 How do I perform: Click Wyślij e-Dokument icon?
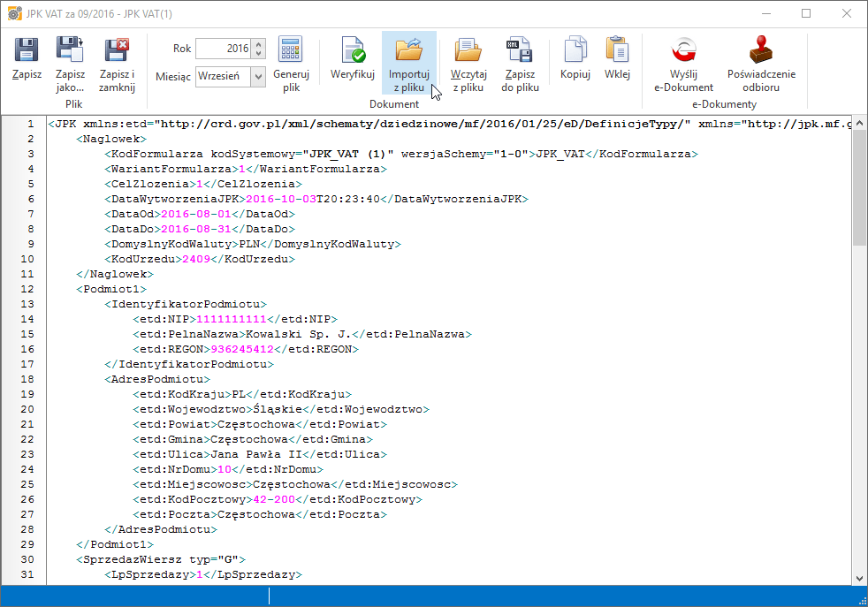pyautogui.click(x=683, y=51)
